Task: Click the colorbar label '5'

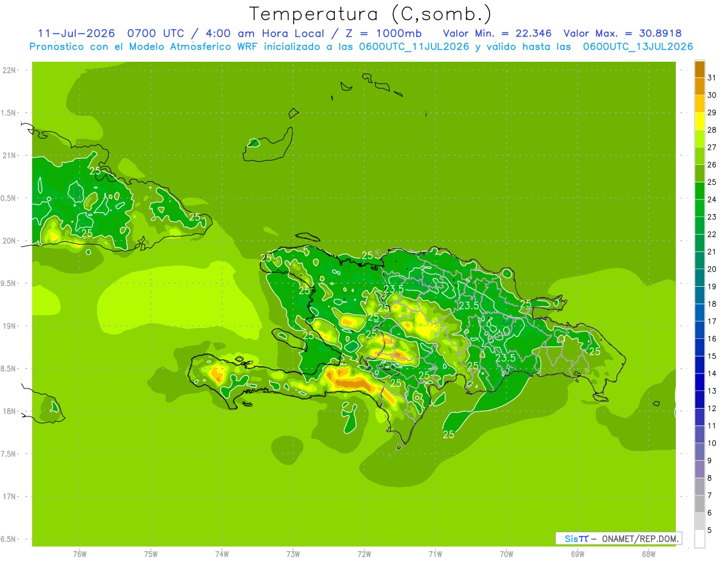Action: 710,530
